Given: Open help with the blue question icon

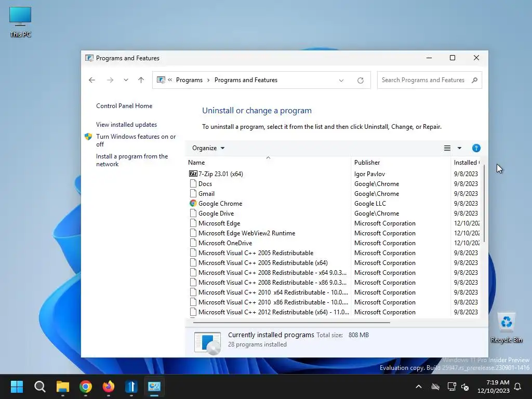Looking at the screenshot, I should 476,148.
